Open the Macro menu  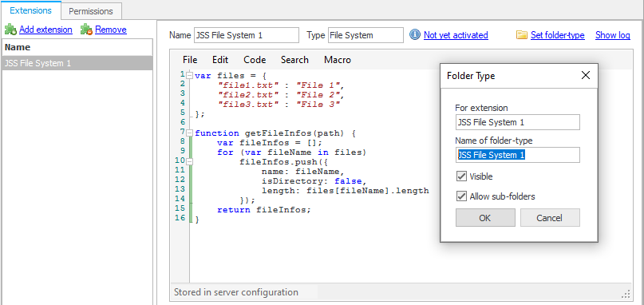coord(338,60)
